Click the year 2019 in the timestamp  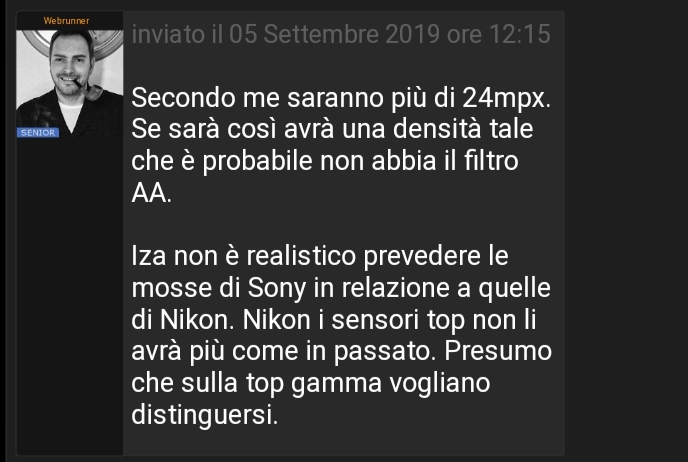pyautogui.click(x=412, y=34)
